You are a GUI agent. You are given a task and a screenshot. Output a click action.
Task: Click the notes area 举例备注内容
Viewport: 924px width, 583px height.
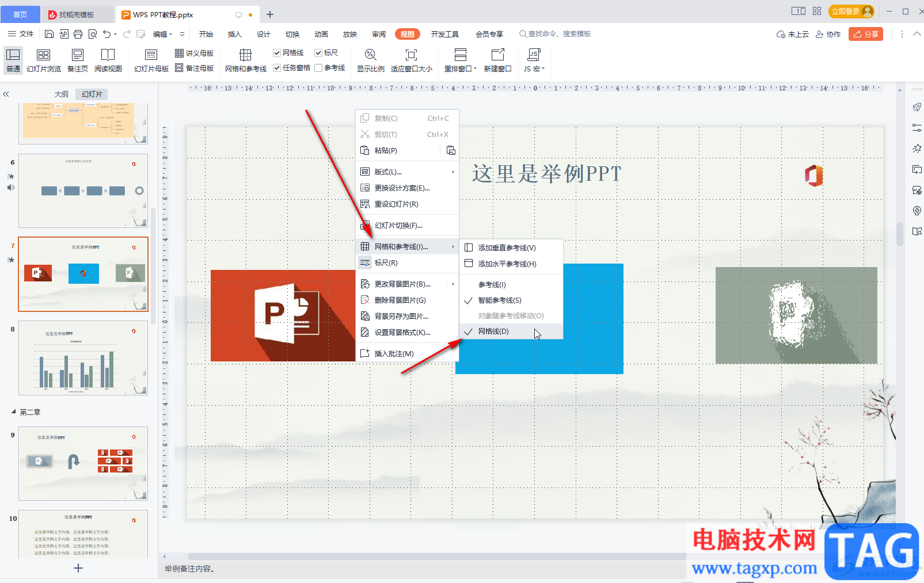(x=189, y=569)
